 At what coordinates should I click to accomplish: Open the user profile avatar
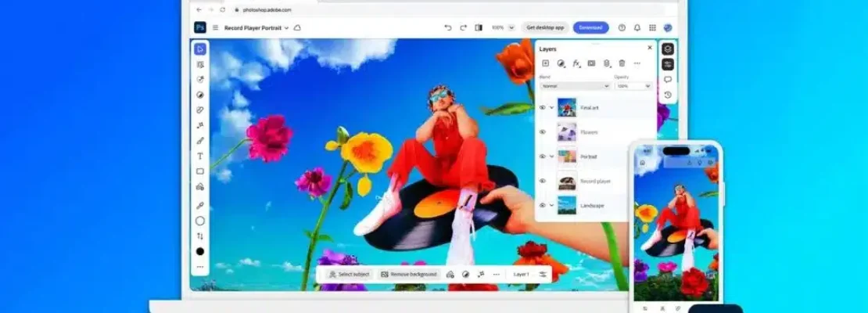coord(668,27)
